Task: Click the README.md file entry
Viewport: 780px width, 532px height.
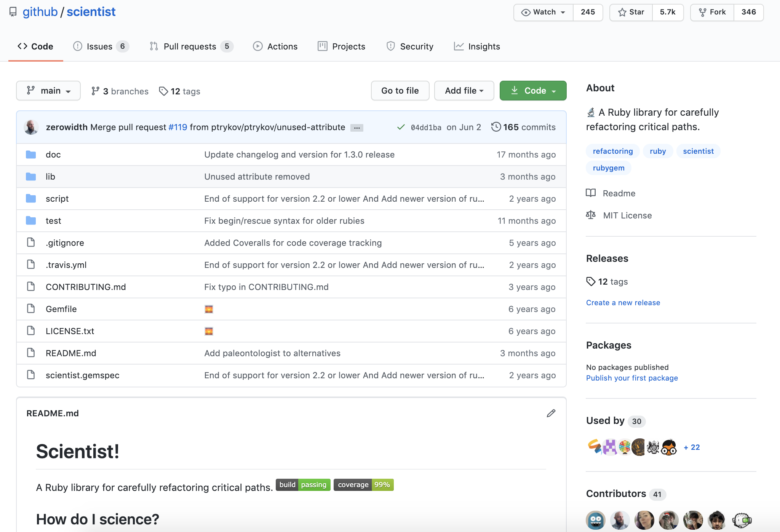Action: click(72, 352)
